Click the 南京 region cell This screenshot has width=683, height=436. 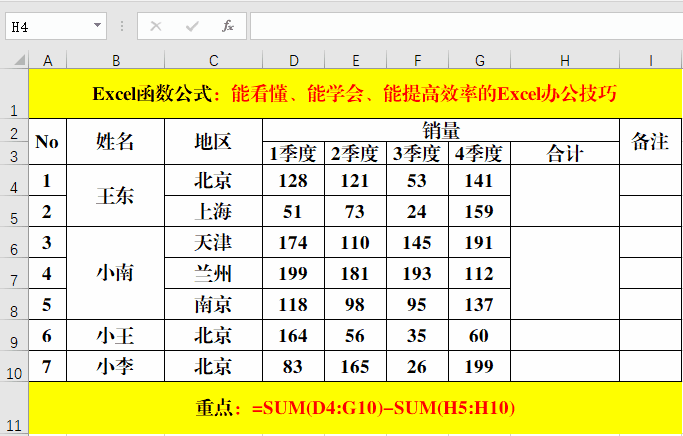[x=213, y=304]
